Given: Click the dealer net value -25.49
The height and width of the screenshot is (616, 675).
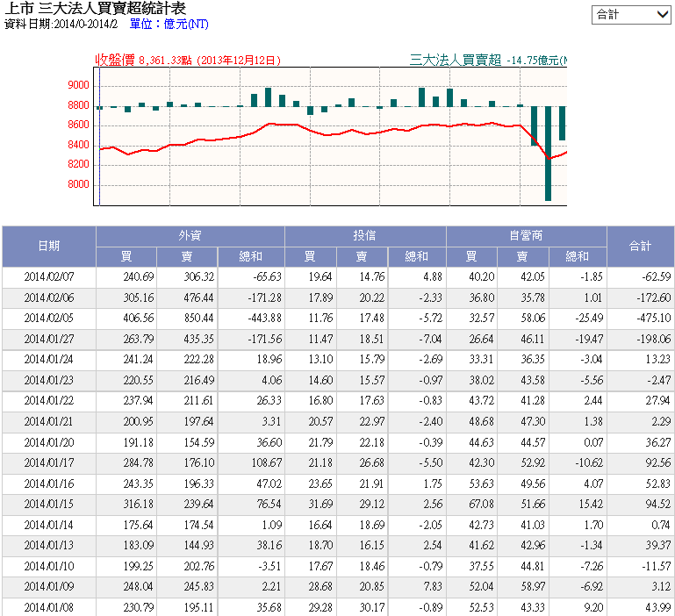Looking at the screenshot, I should click(x=589, y=319).
